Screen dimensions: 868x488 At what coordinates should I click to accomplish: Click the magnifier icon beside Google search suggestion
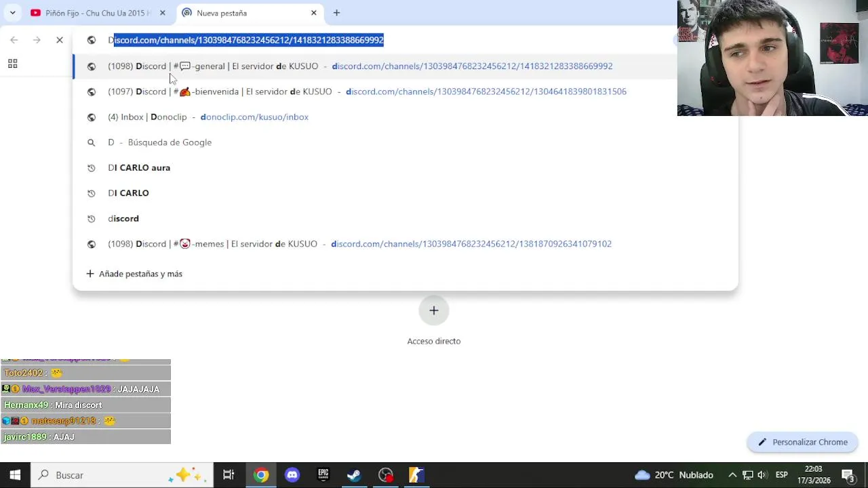pos(92,142)
